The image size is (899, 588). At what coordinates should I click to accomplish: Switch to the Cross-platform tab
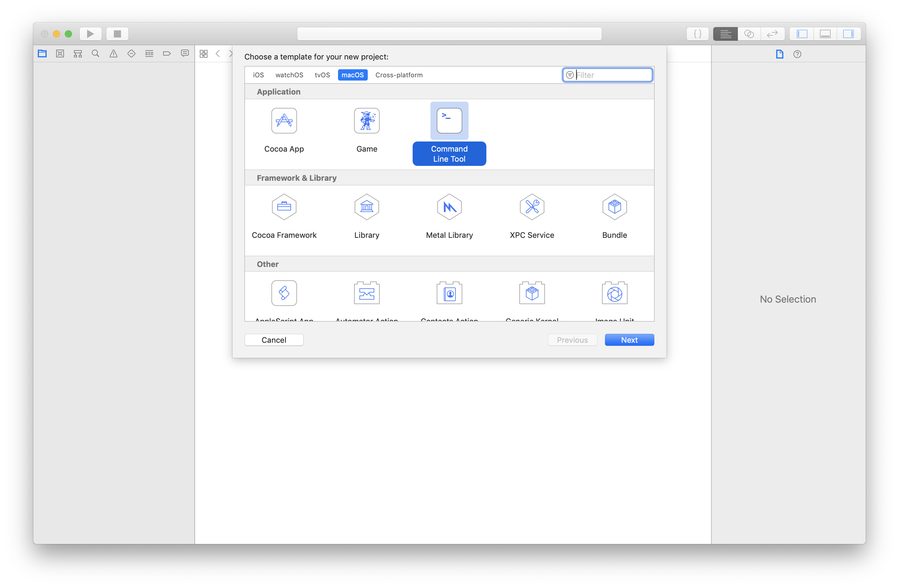(x=399, y=75)
